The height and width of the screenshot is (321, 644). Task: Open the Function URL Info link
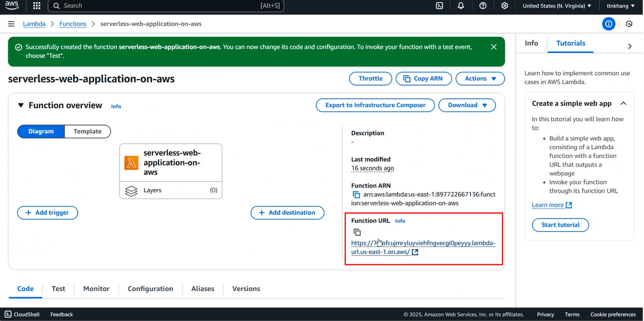click(400, 221)
